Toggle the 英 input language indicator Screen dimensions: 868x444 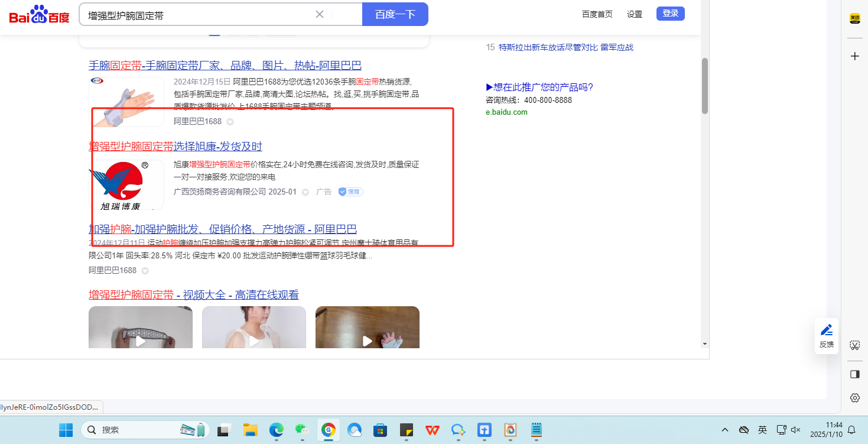763,430
